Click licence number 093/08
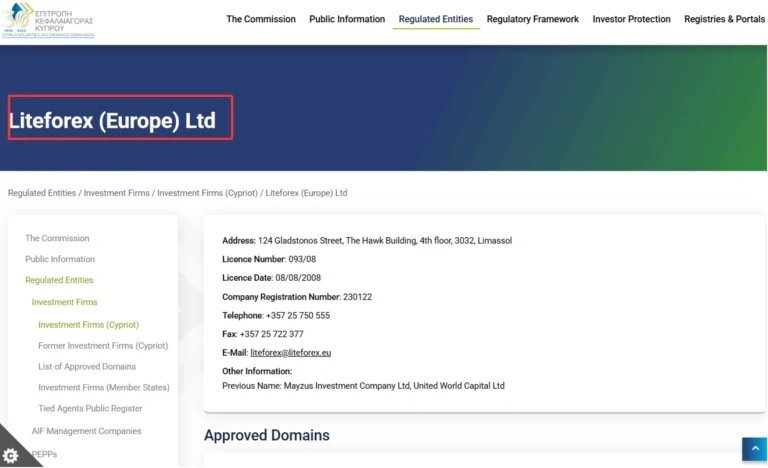The width and height of the screenshot is (768, 468). click(302, 259)
